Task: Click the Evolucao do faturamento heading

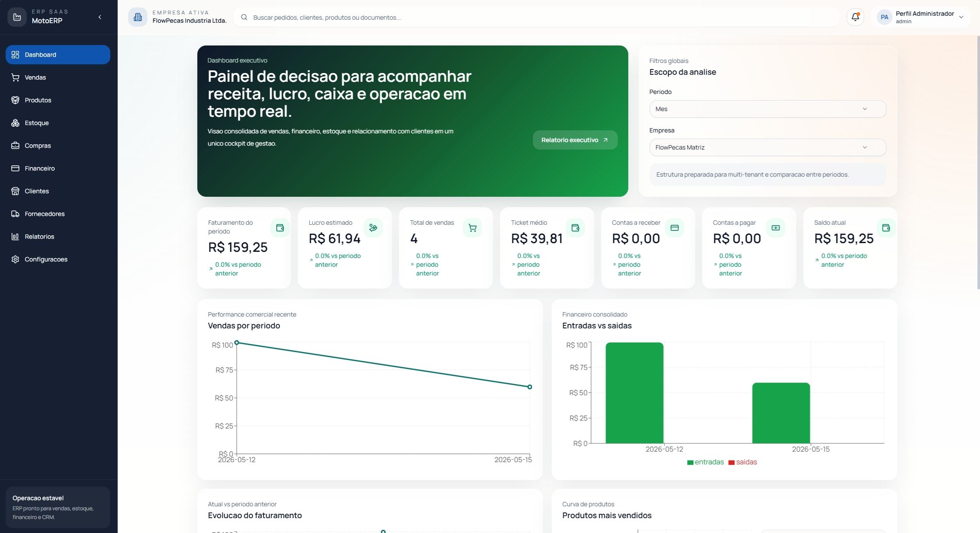Action: [x=255, y=516]
